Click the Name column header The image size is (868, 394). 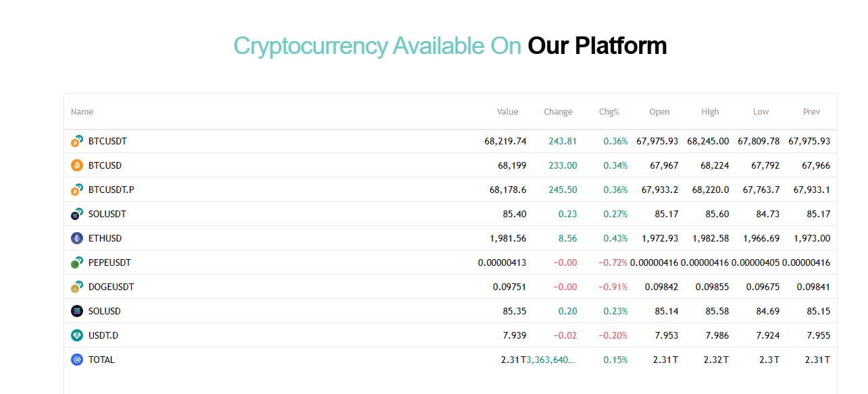point(82,112)
